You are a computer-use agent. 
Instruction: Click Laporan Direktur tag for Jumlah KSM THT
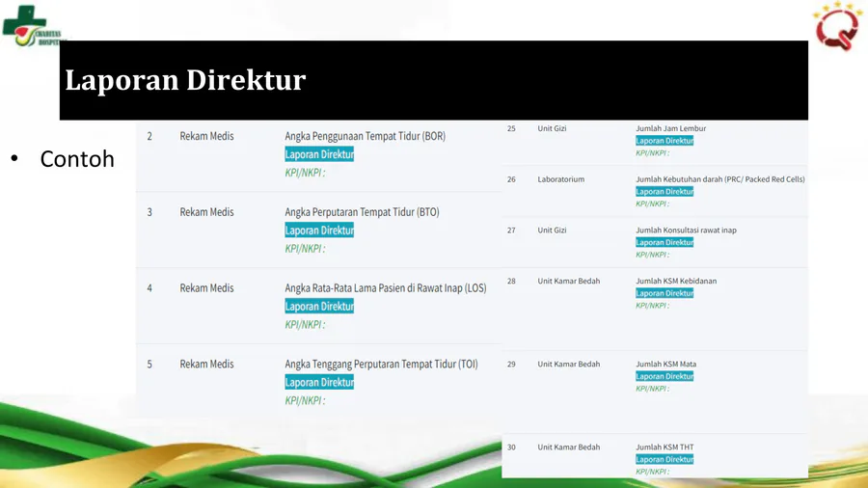click(x=665, y=460)
